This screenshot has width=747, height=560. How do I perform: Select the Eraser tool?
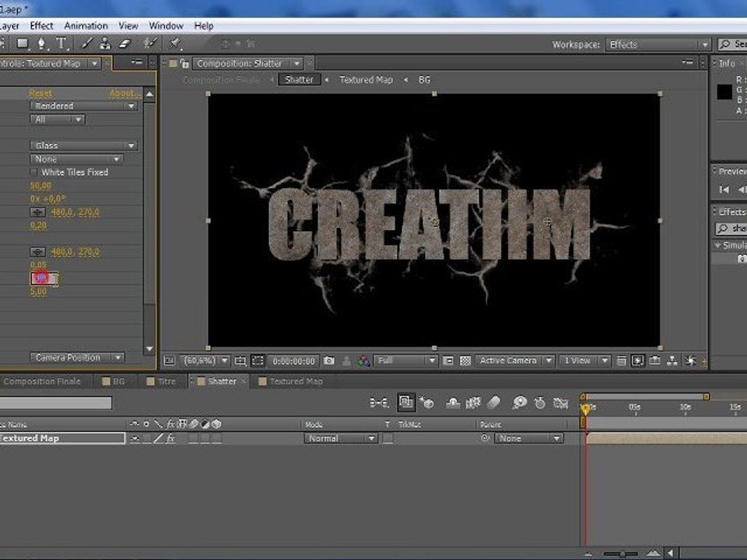tap(124, 44)
